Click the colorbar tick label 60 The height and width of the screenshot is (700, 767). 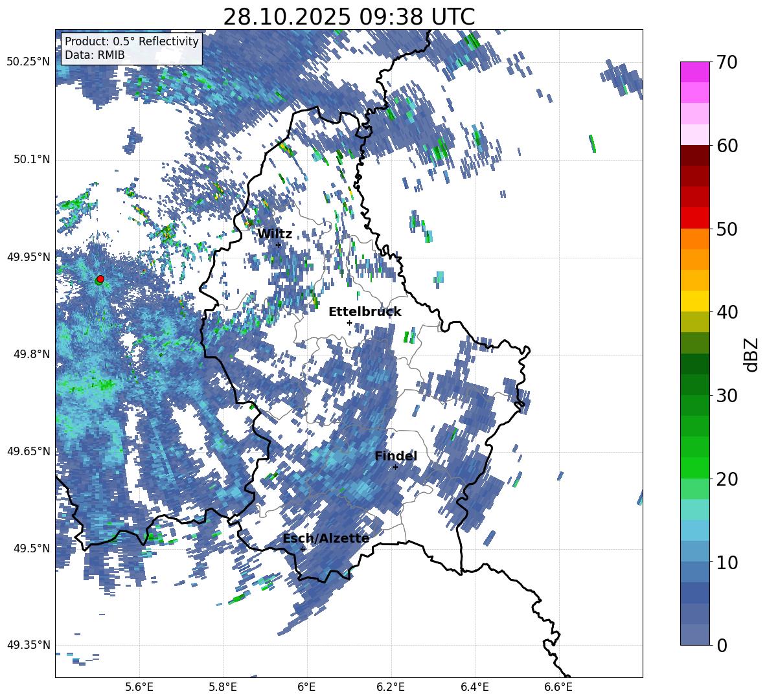click(x=727, y=146)
